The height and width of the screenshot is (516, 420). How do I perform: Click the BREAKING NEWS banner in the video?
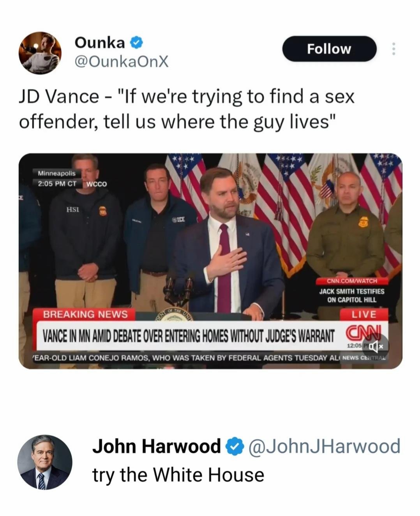pos(85,314)
